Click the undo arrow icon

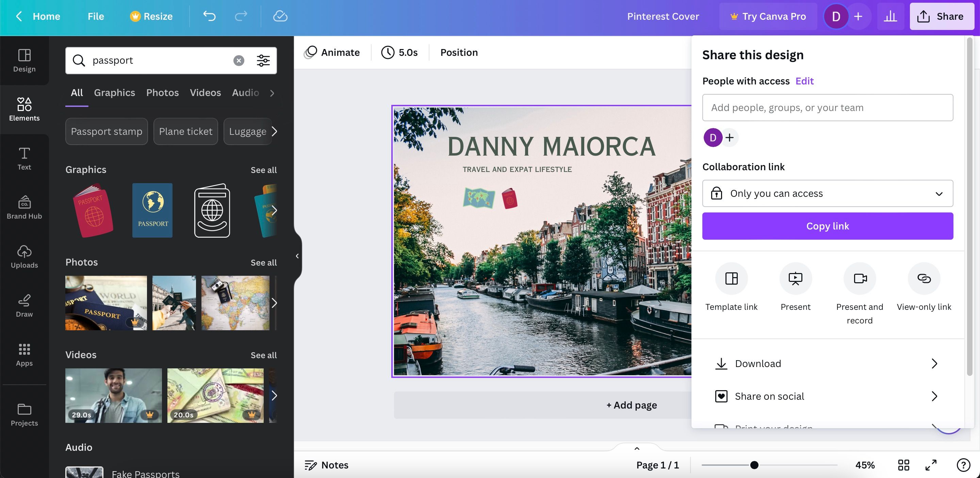click(209, 16)
